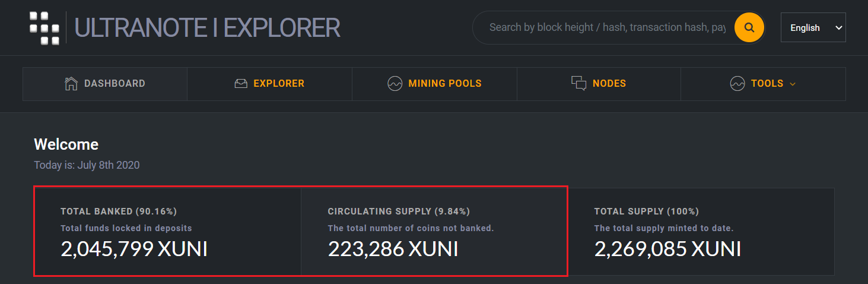Focus the block height search field
This screenshot has width=868, height=284.
point(608,28)
